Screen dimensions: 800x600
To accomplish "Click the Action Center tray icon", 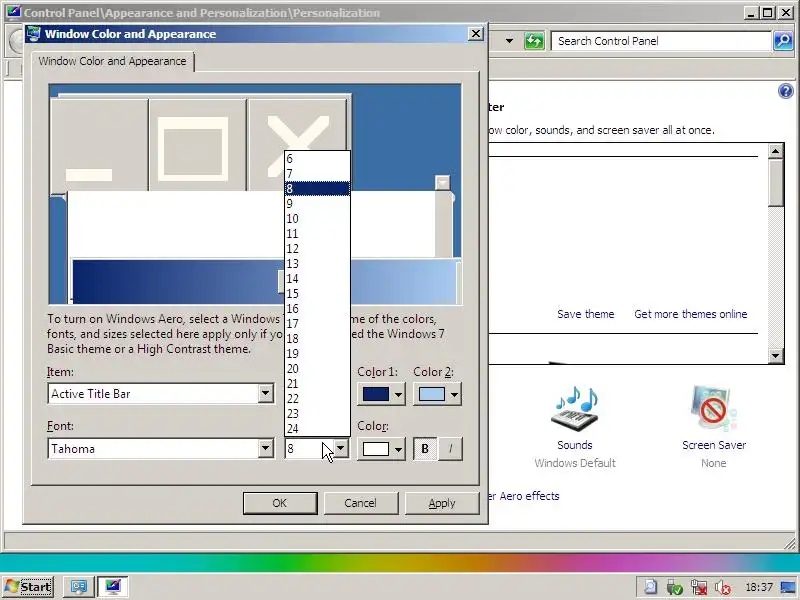I will coord(651,588).
